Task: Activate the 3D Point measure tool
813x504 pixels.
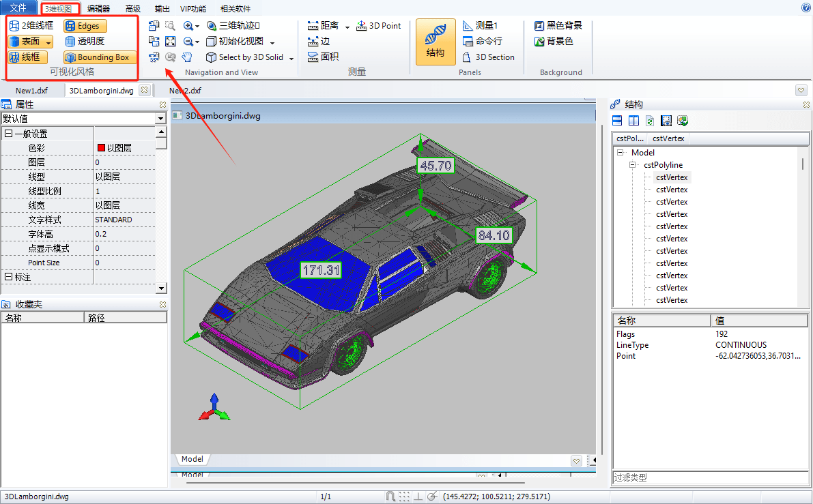Action: point(379,26)
